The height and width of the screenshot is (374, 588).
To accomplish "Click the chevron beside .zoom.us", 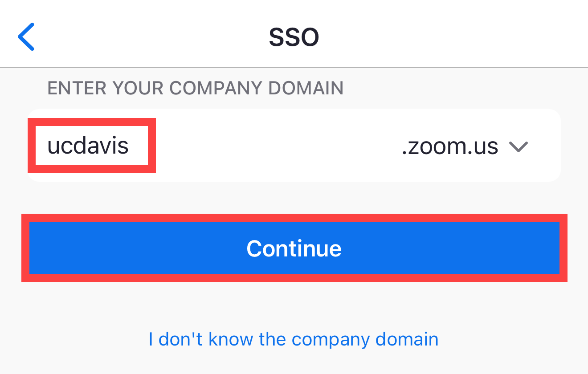I will (518, 146).
